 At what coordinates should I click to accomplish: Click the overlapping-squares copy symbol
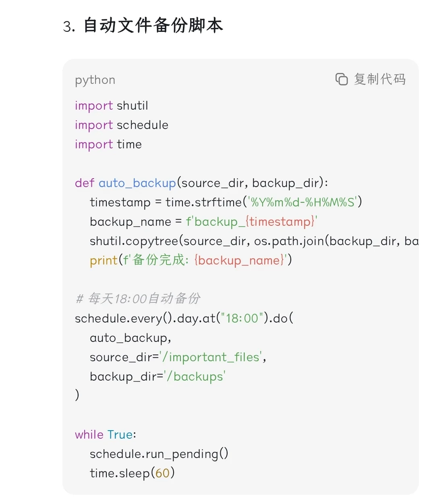(342, 79)
